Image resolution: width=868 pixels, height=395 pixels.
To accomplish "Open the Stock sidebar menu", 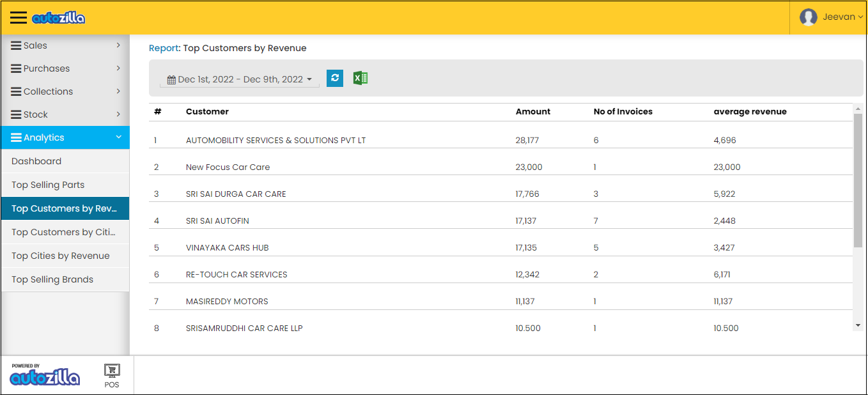I will 65,114.
